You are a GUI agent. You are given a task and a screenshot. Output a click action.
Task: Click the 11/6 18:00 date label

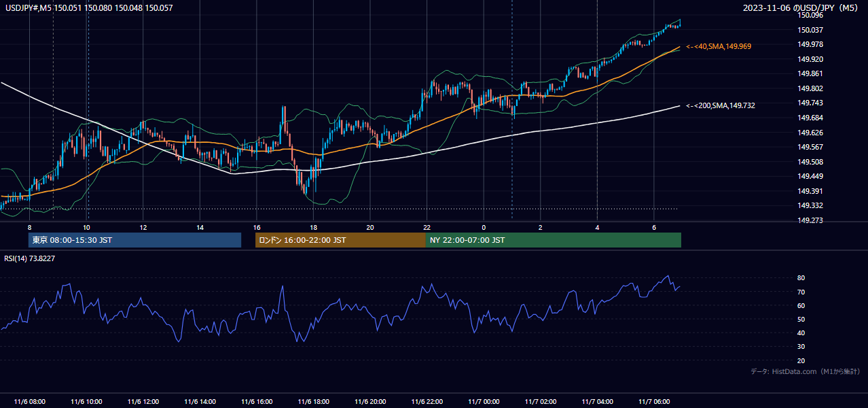313,401
